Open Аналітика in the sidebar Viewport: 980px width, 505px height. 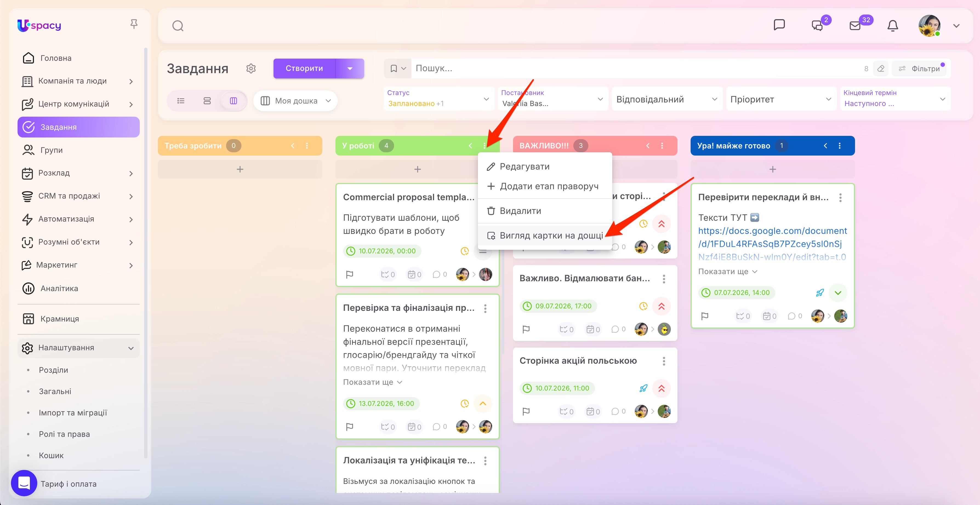click(x=78, y=288)
